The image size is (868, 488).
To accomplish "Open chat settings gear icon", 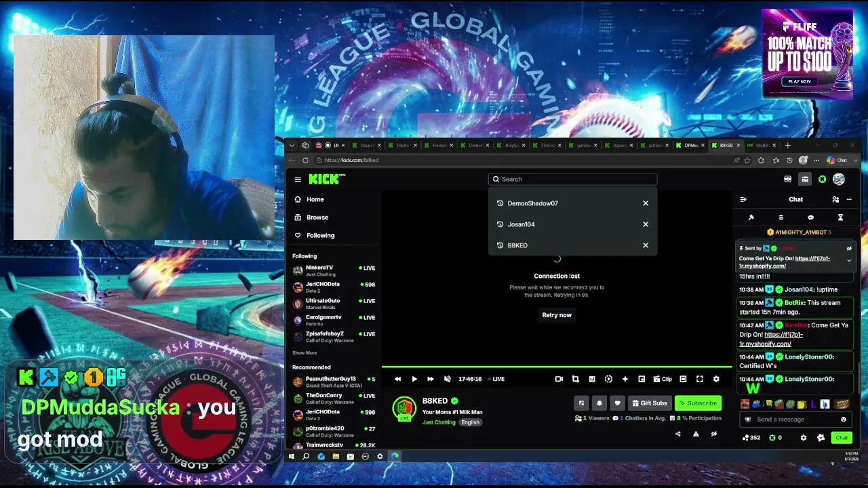I will (x=804, y=438).
